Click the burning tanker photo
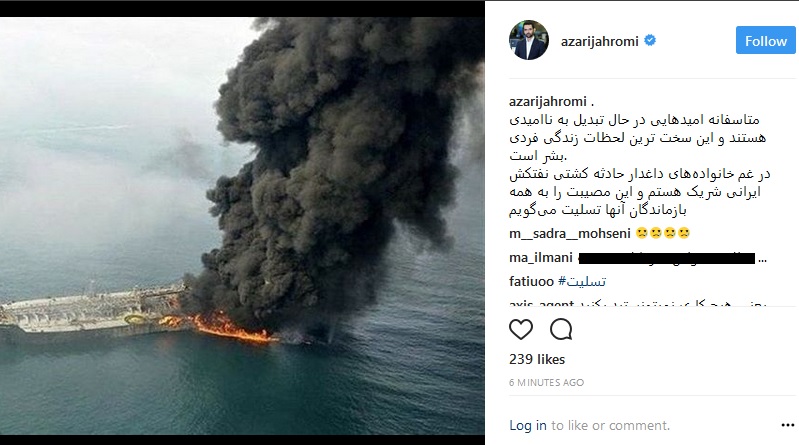Screen dimensions: 799x445 pyautogui.click(x=242, y=226)
